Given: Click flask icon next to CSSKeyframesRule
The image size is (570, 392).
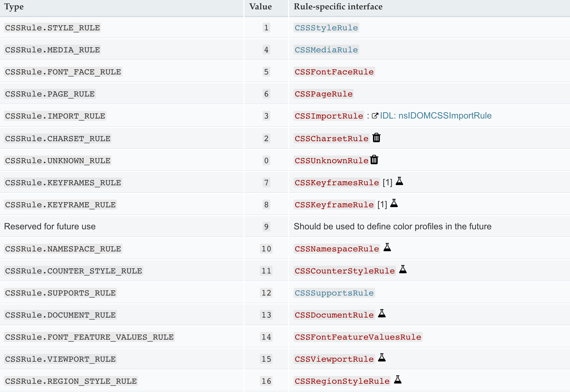Looking at the screenshot, I should [399, 181].
